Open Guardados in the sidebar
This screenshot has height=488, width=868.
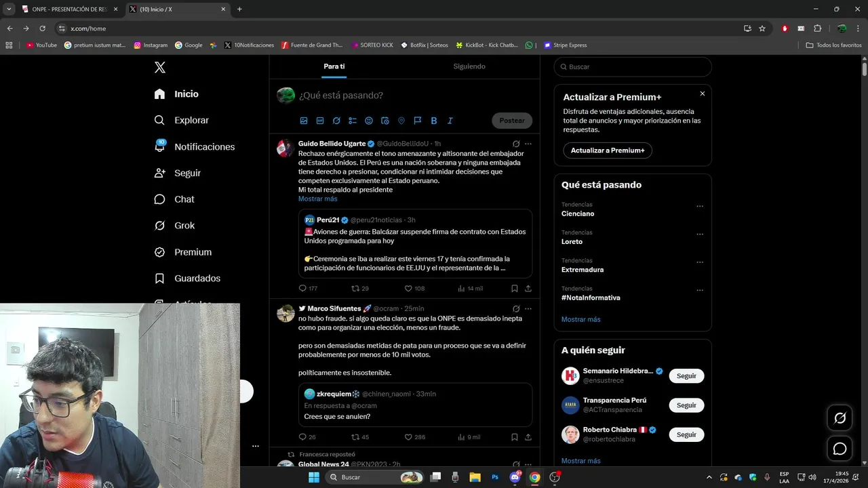187,279
